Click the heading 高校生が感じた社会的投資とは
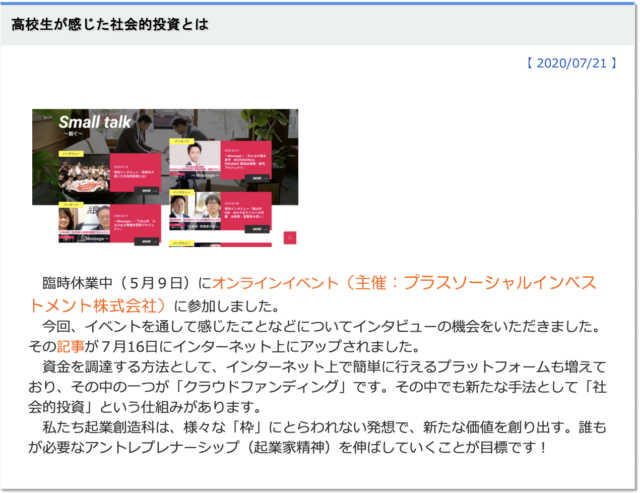Viewport: 640px width, 493px height. pyautogui.click(x=110, y=24)
